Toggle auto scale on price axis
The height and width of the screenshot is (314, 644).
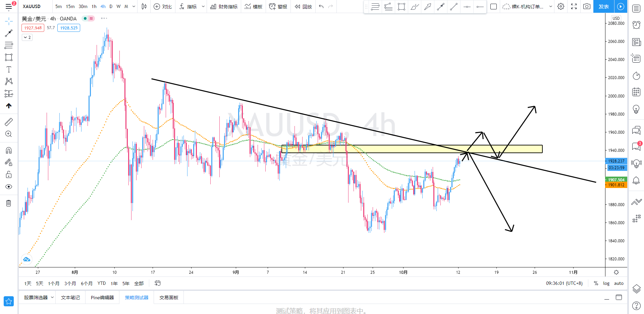[x=619, y=283]
